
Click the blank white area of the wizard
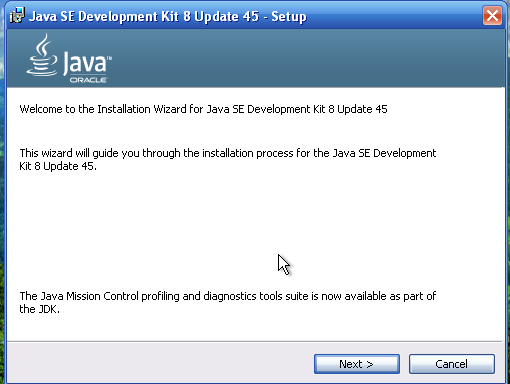pyautogui.click(x=167, y=227)
